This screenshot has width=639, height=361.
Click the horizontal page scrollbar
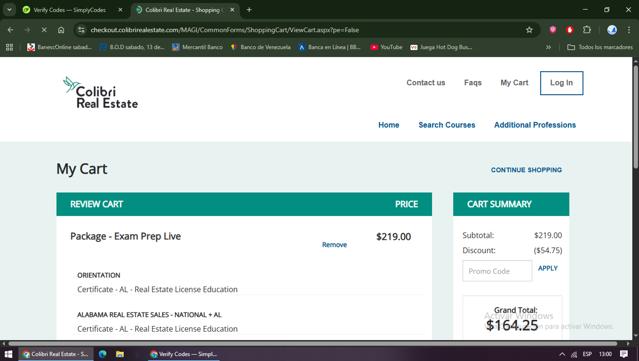[314, 343]
